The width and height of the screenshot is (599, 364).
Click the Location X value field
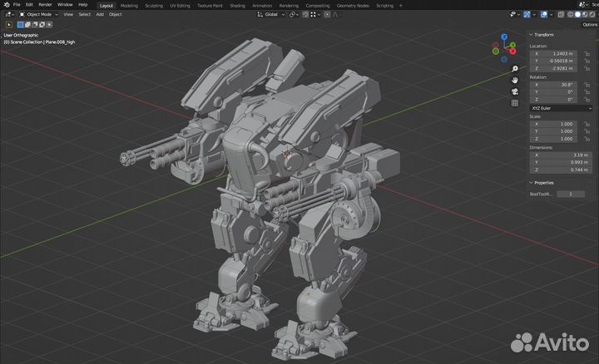click(x=553, y=54)
